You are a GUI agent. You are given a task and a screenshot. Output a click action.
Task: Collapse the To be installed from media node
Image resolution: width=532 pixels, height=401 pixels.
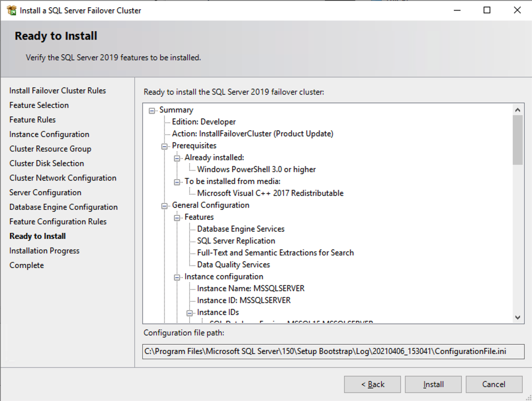(x=177, y=181)
